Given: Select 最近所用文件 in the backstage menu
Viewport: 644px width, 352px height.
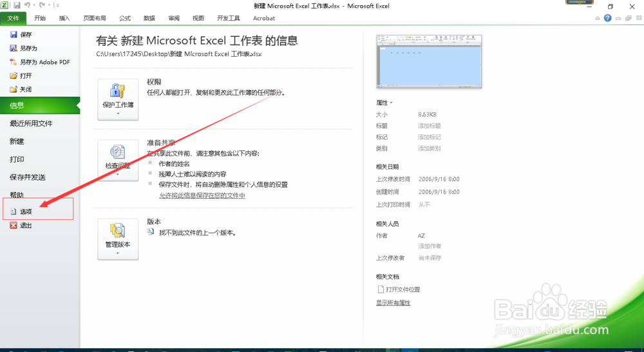Looking at the screenshot, I should [x=31, y=123].
